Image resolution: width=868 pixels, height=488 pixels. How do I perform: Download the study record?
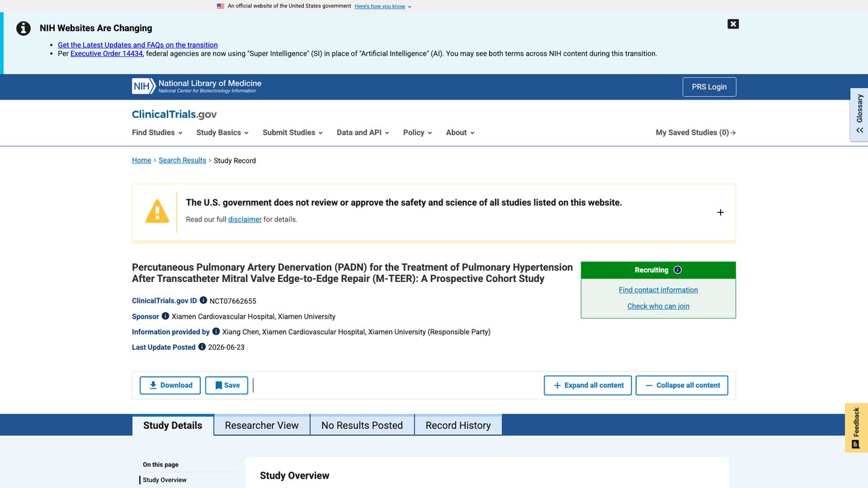[170, 385]
